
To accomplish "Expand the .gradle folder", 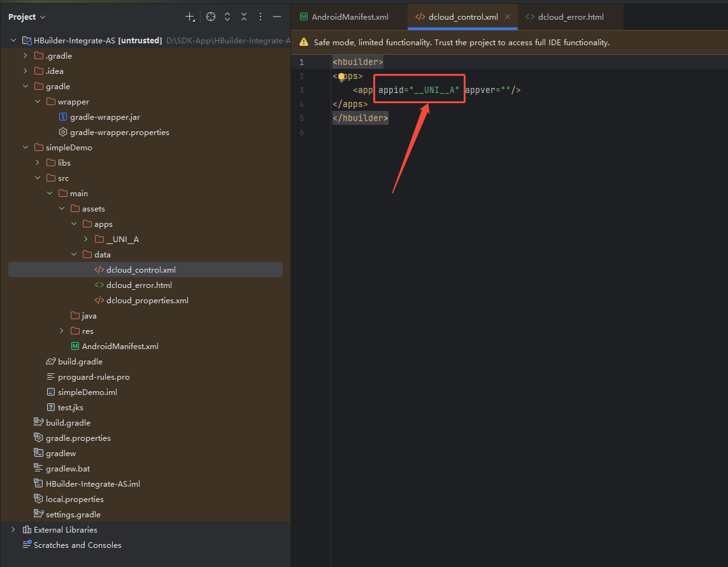I will [x=25, y=56].
